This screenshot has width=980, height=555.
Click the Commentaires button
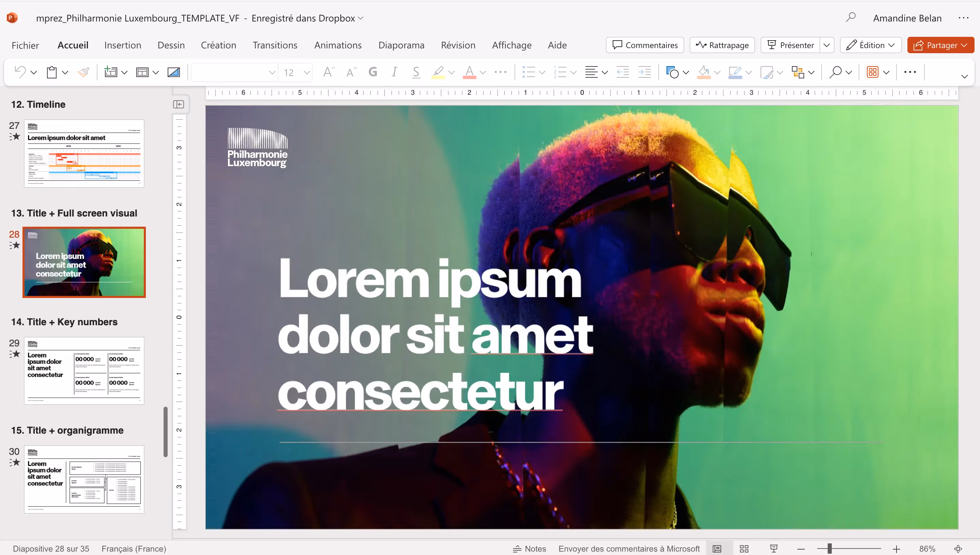(x=645, y=45)
